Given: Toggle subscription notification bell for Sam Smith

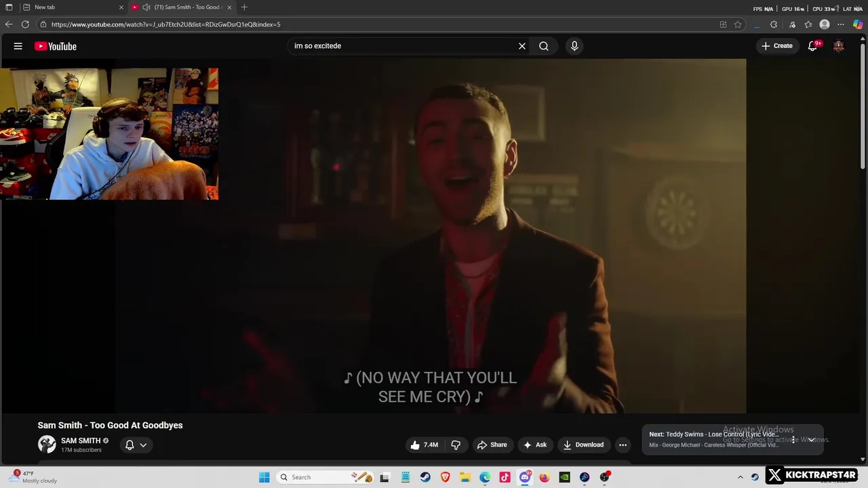Looking at the screenshot, I should (x=136, y=445).
